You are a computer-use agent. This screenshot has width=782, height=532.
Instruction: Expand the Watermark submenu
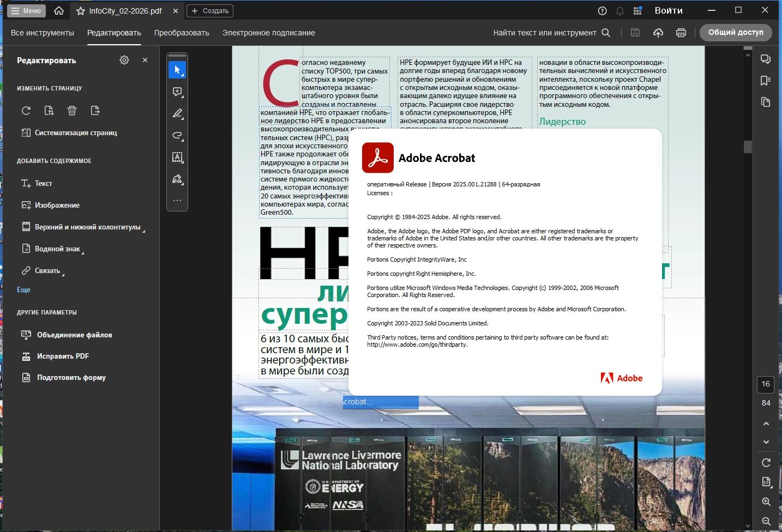coord(57,249)
